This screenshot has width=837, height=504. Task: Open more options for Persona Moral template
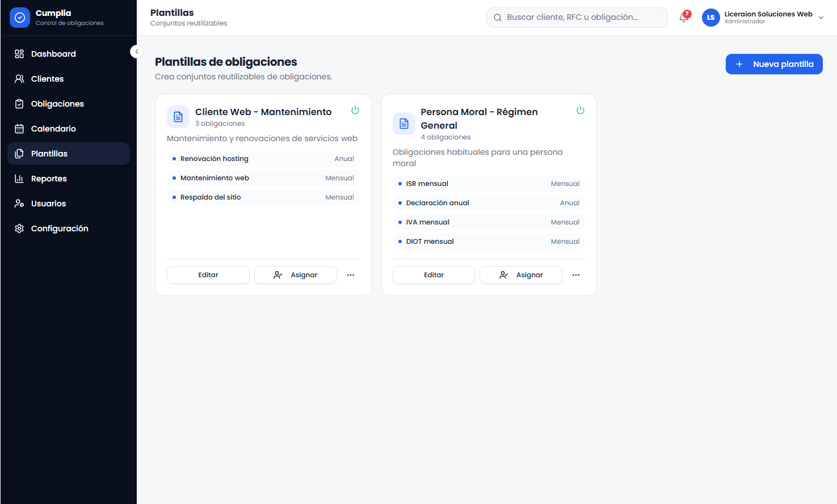(x=576, y=275)
